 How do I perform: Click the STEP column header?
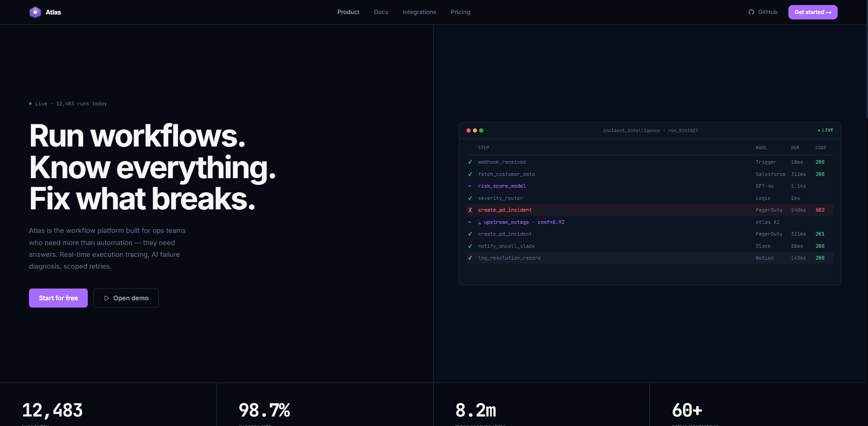[483, 148]
